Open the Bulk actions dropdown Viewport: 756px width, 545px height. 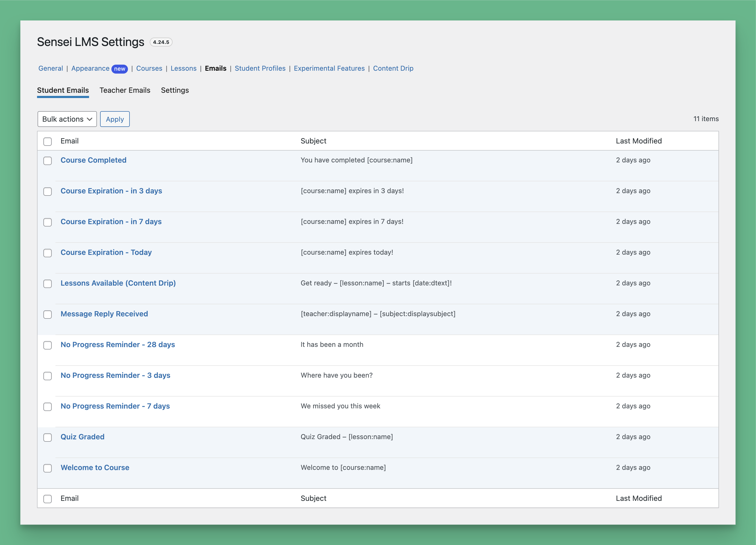click(x=67, y=119)
